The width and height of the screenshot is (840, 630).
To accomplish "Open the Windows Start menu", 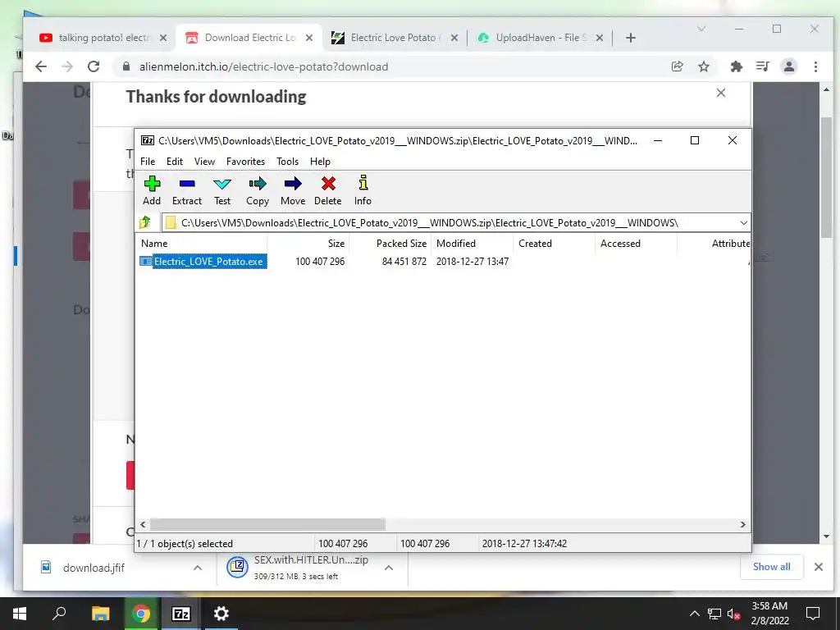I will coord(20,614).
